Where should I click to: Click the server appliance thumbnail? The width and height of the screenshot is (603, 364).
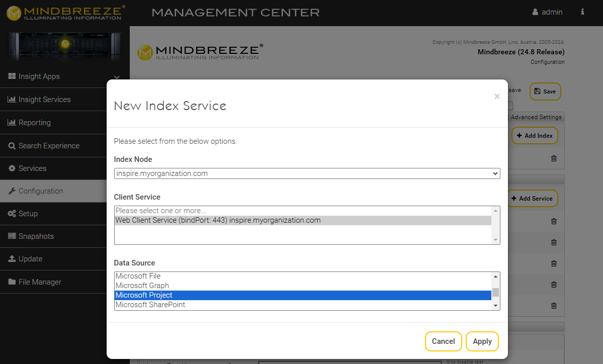pos(65,47)
